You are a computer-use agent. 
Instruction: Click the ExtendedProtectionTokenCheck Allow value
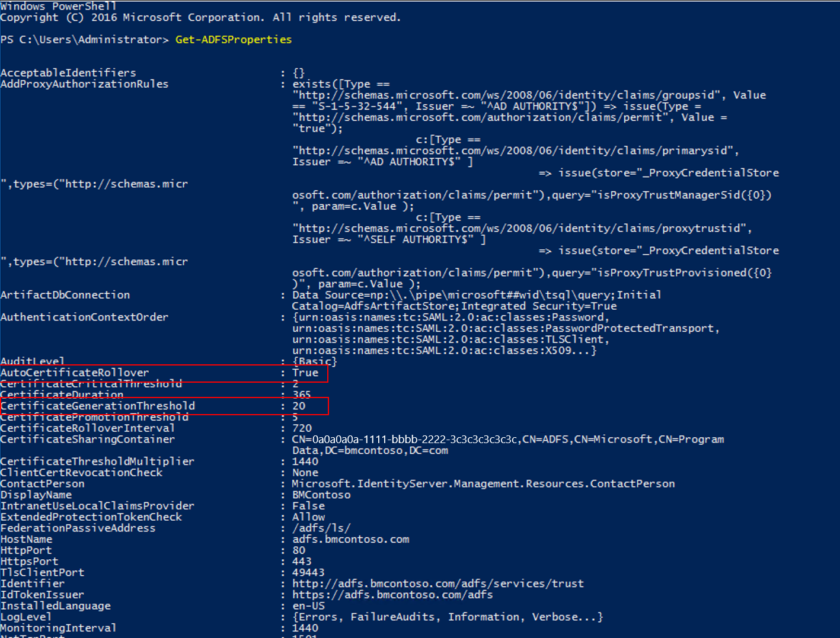coord(308,517)
